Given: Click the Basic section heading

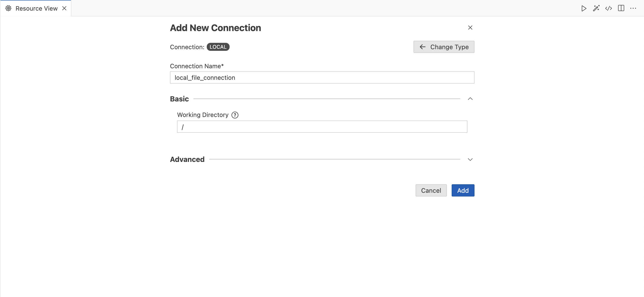Looking at the screenshot, I should point(179,99).
